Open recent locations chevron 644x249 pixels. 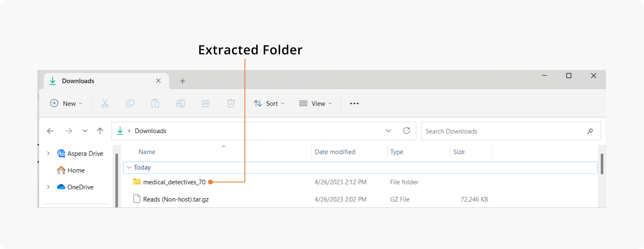click(x=85, y=131)
